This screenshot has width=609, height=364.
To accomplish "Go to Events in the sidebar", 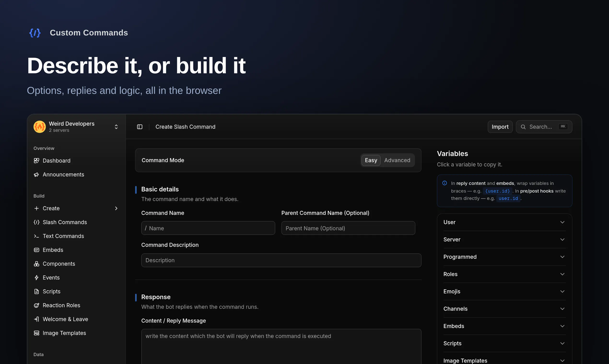I will coord(76,277).
